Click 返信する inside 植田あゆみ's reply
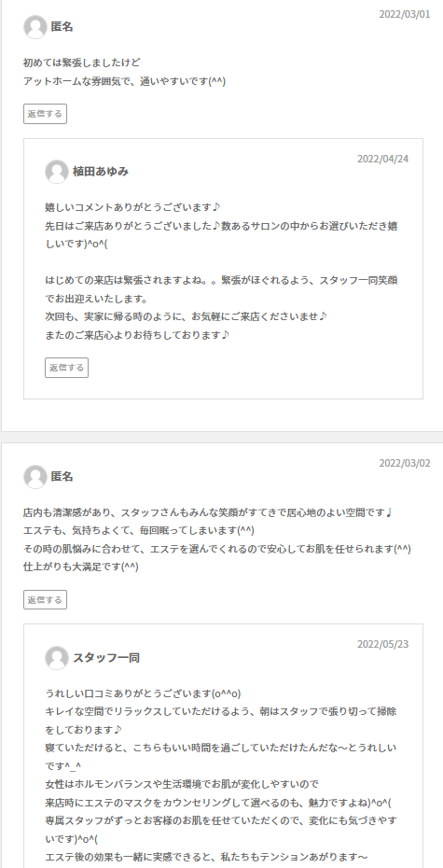 click(x=66, y=368)
